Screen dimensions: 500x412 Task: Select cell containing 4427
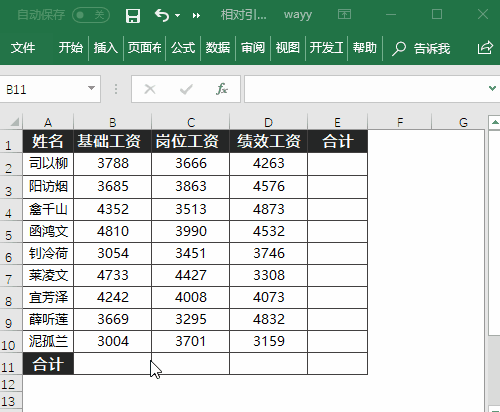191,275
